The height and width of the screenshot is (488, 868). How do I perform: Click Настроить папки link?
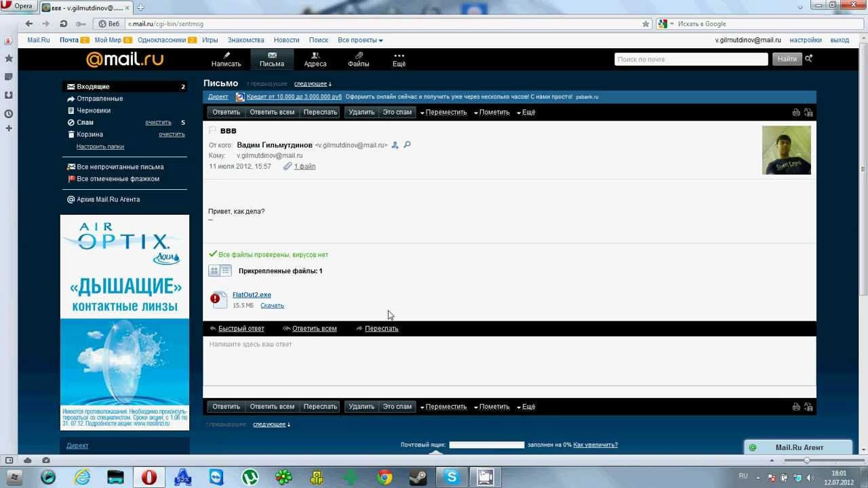[100, 146]
